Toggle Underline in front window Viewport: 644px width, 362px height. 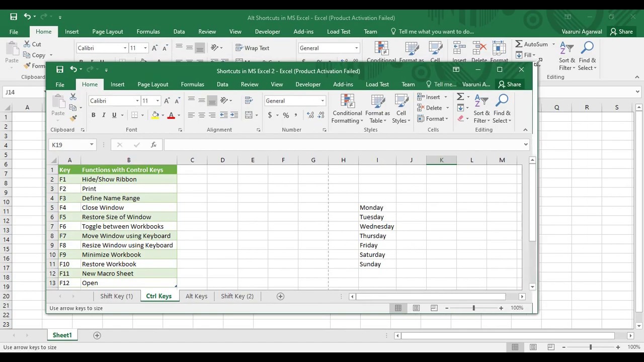click(x=114, y=115)
